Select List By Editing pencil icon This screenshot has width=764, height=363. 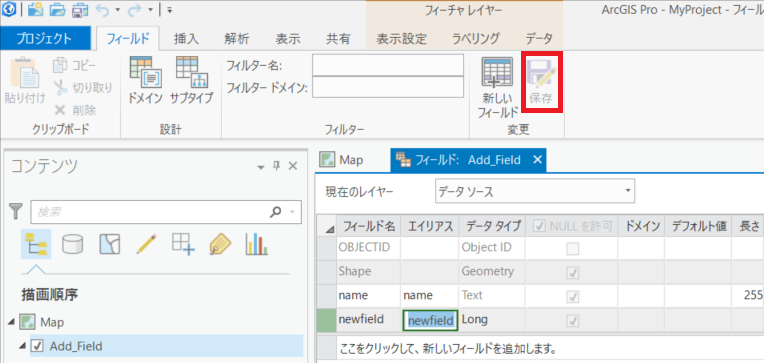tap(146, 244)
